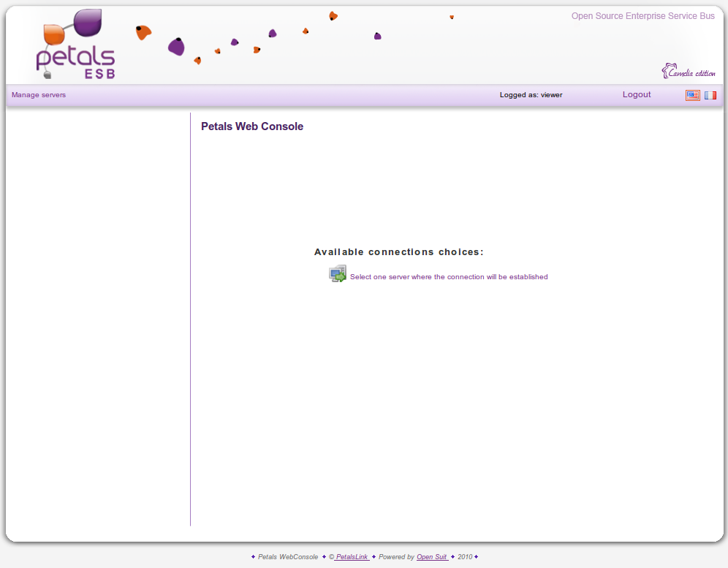
Task: Click the 'Powered by' footer text
Action: click(x=396, y=557)
